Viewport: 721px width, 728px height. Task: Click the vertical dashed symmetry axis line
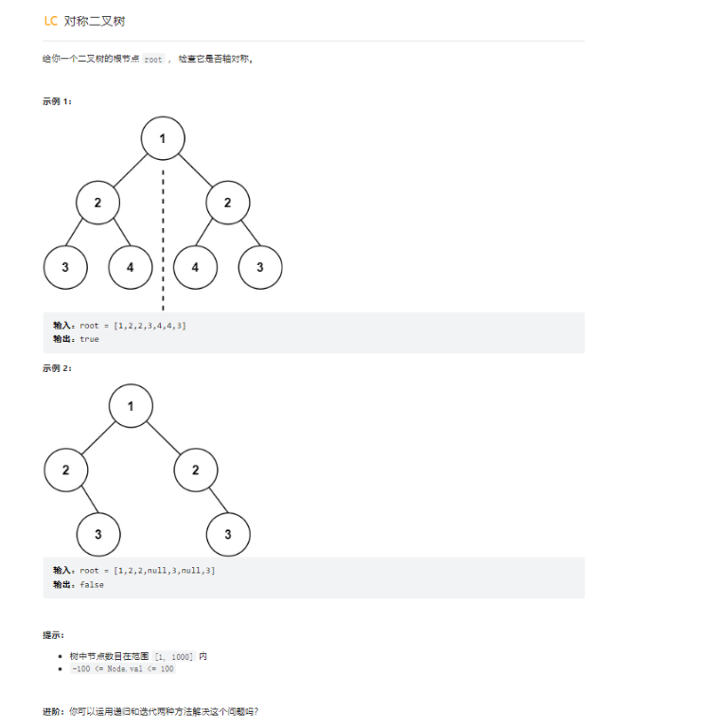point(163,240)
